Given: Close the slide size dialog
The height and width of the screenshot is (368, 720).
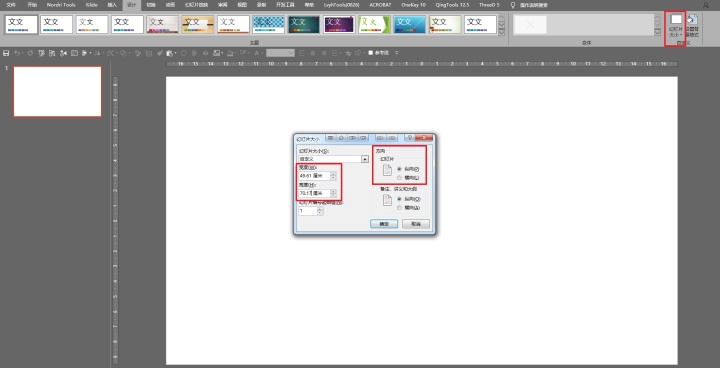Looking at the screenshot, I should pos(424,138).
